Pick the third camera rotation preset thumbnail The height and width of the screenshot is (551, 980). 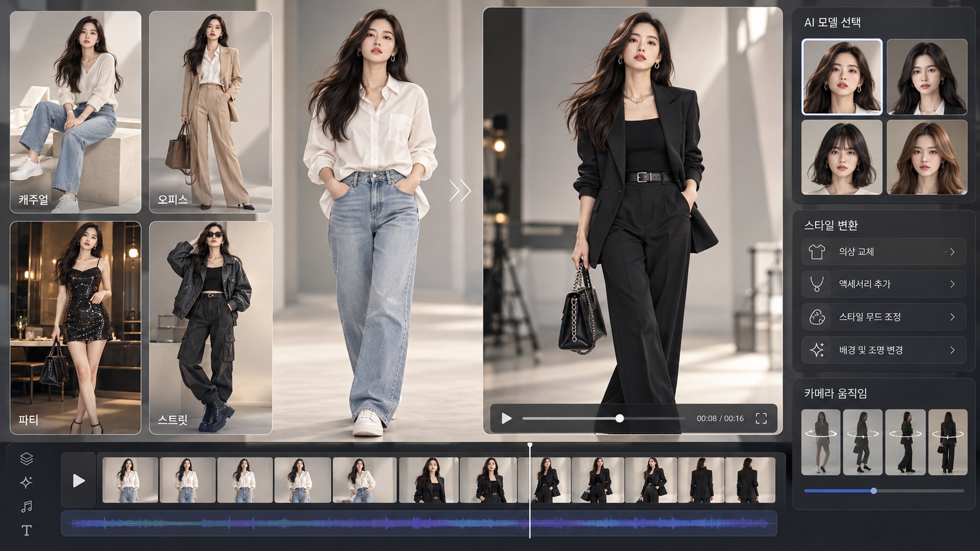pyautogui.click(x=905, y=442)
